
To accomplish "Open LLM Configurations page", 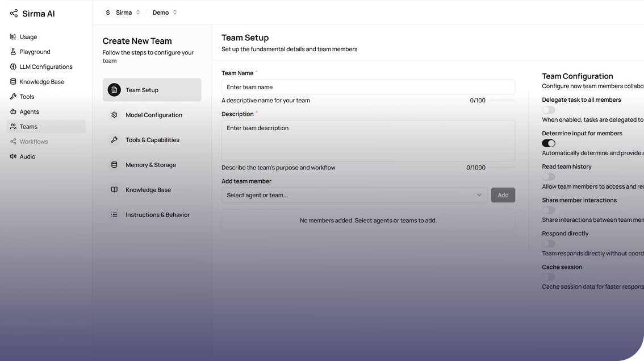I will [x=46, y=67].
